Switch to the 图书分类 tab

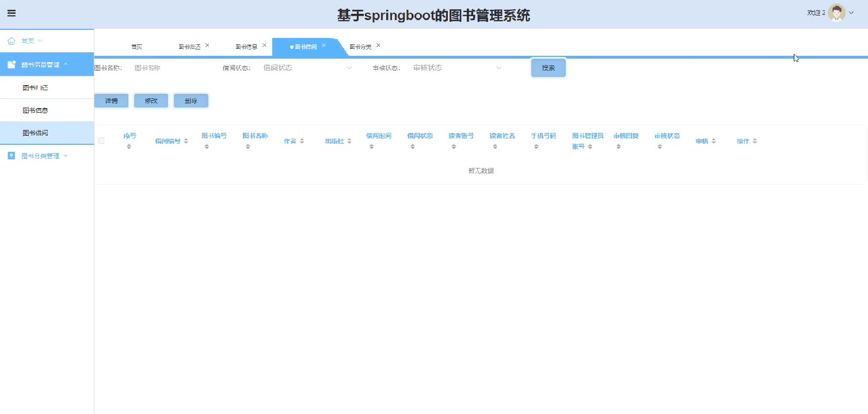[x=360, y=47]
